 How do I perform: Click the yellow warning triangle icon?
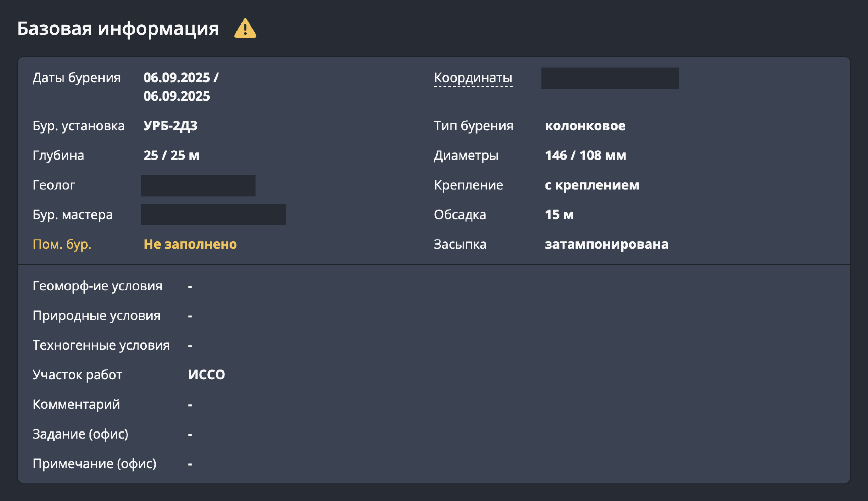pos(245,29)
